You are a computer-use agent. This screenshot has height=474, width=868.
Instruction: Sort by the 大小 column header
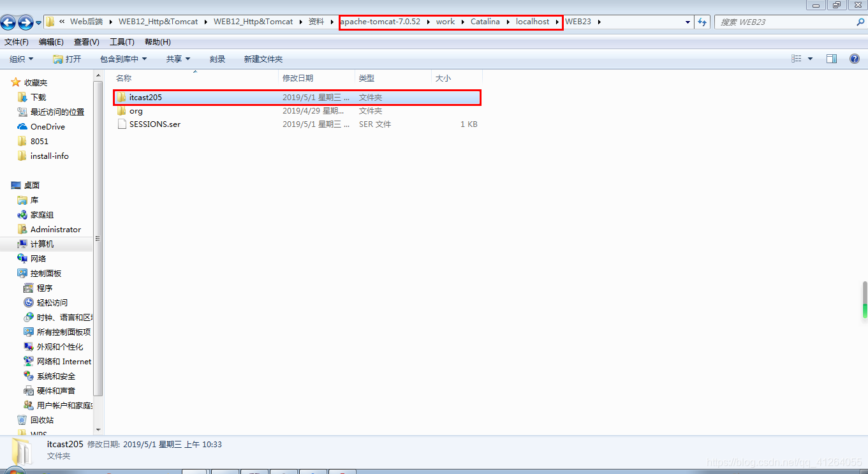pyautogui.click(x=457, y=78)
